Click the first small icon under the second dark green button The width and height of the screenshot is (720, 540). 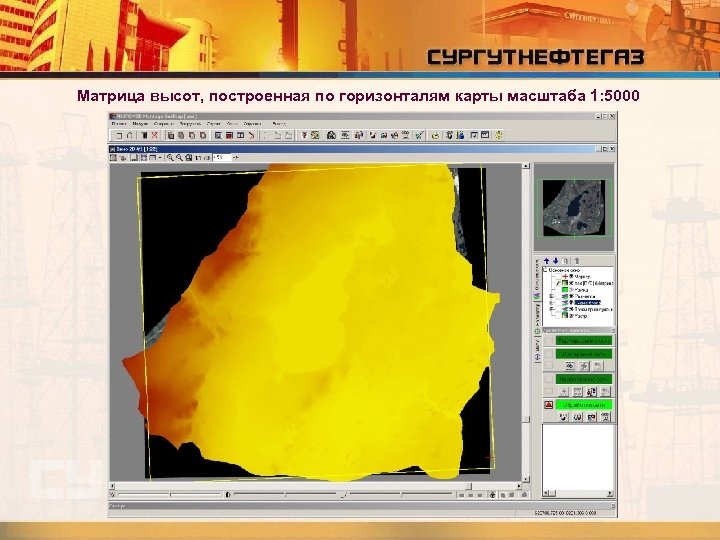570,366
